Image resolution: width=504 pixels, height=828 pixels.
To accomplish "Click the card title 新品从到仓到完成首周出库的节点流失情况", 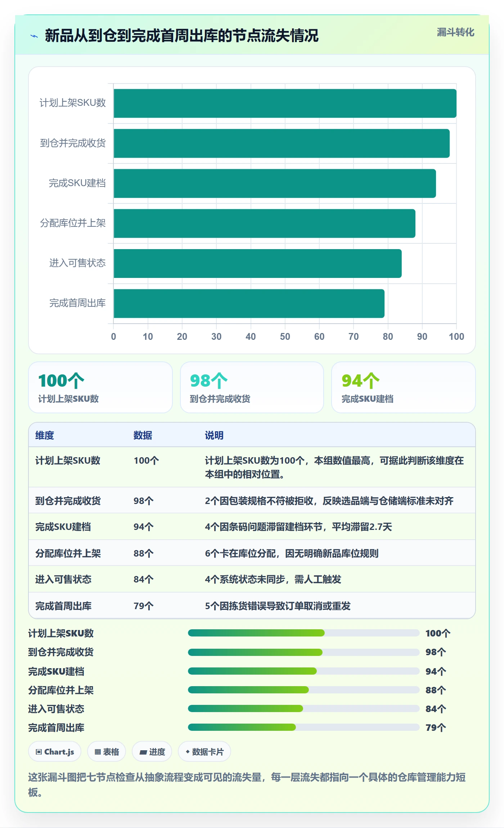I will (x=182, y=36).
